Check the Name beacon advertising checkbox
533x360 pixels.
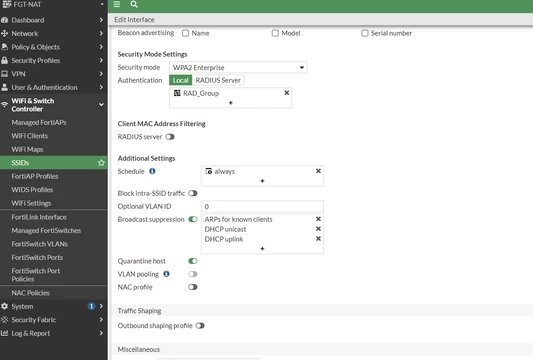185,33
